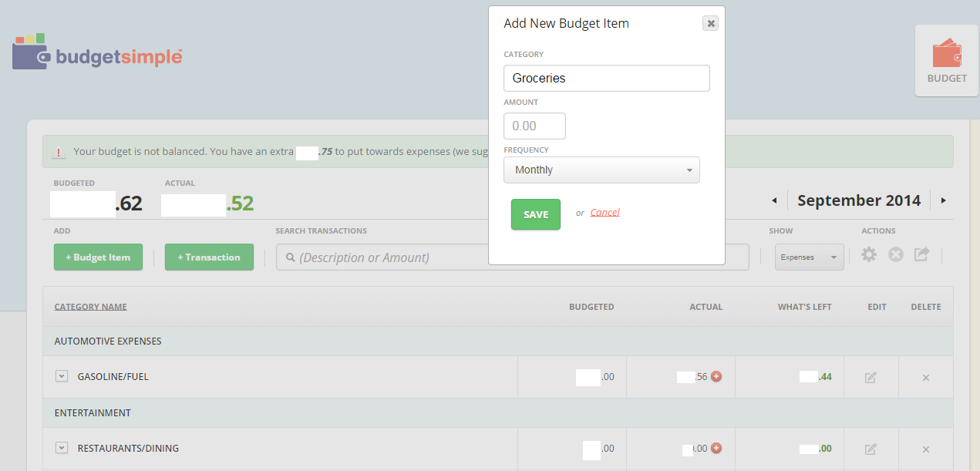Delete the Restaurants/Dining budget item

[x=926, y=449]
